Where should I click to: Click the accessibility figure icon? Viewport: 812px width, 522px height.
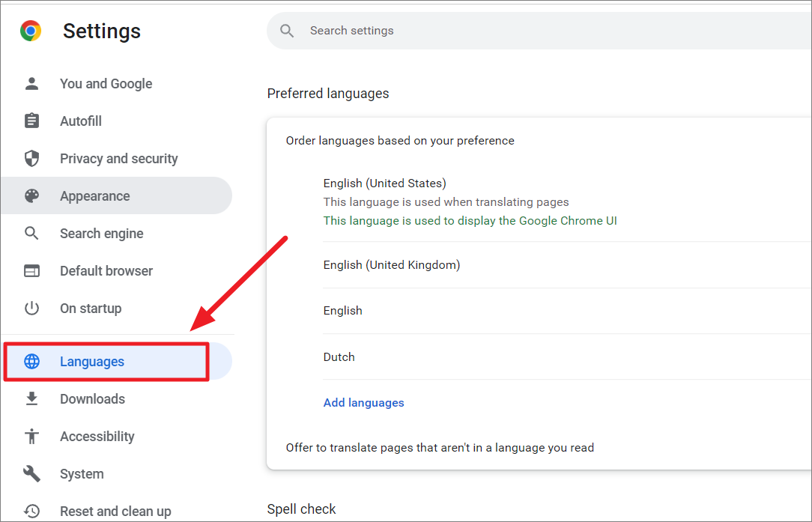point(31,436)
